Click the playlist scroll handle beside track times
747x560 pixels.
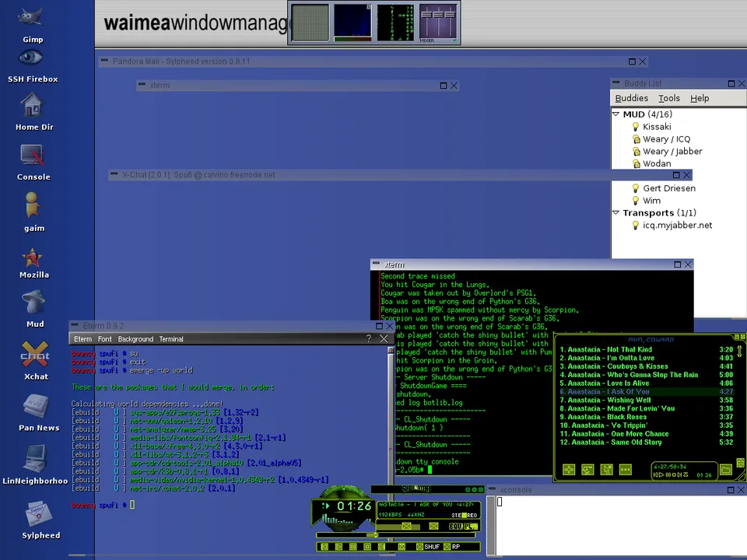[x=739, y=352]
